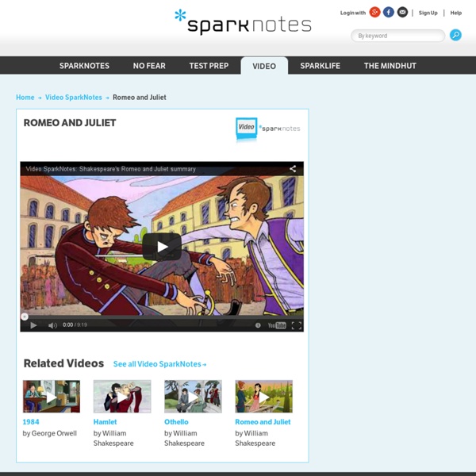Click the Romeo and Juliet breadcrumb text
The width and height of the screenshot is (476, 476).
point(140,97)
